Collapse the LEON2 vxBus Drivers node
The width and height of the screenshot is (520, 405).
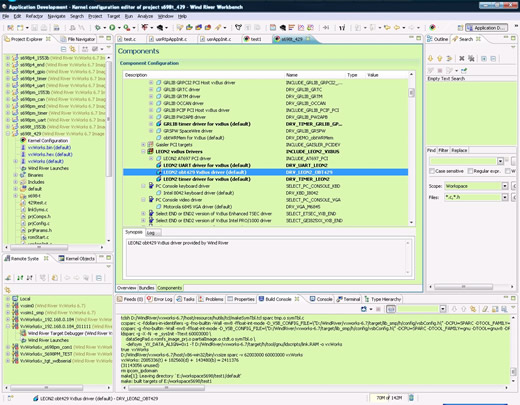click(143, 152)
